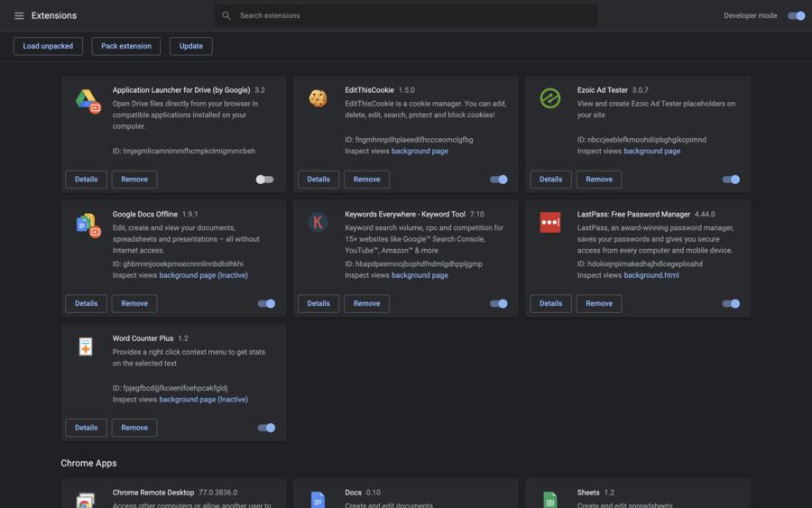Remove the Ezoic Ad Tester extension
Image resolution: width=812 pixels, height=508 pixels.
599,180
